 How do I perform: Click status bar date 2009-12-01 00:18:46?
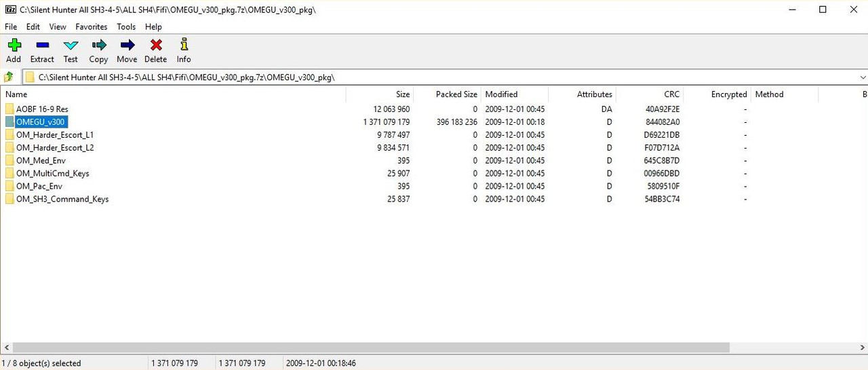(x=321, y=363)
